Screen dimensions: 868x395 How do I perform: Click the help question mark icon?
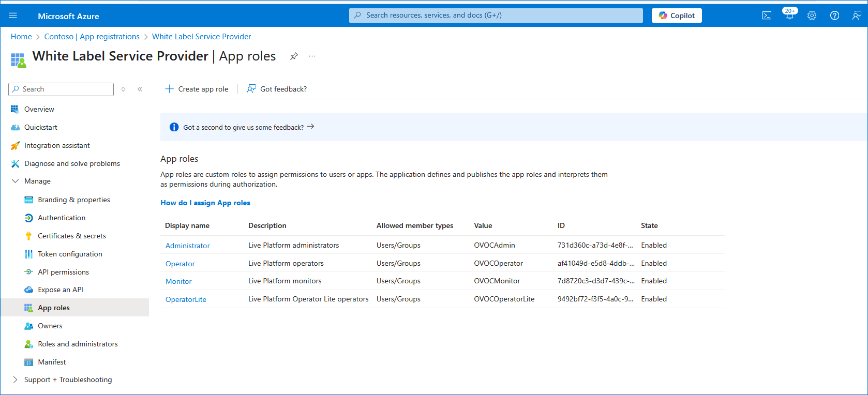[834, 16]
